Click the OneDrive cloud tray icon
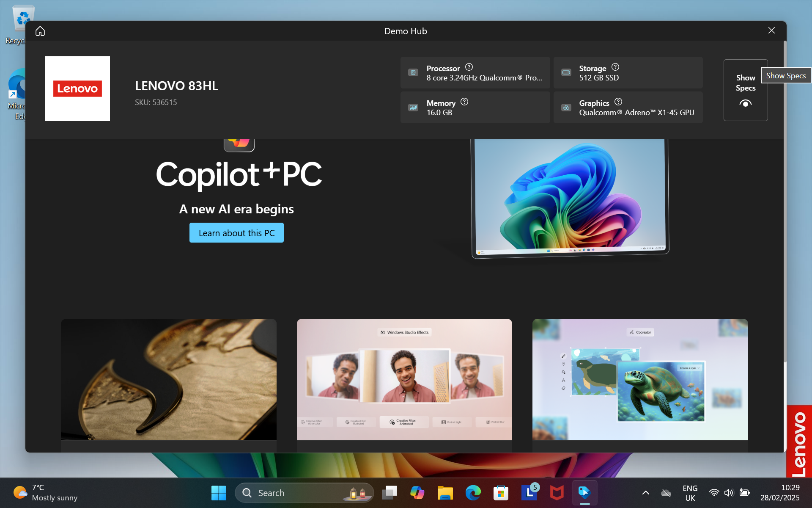The width and height of the screenshot is (812, 508). tap(666, 493)
